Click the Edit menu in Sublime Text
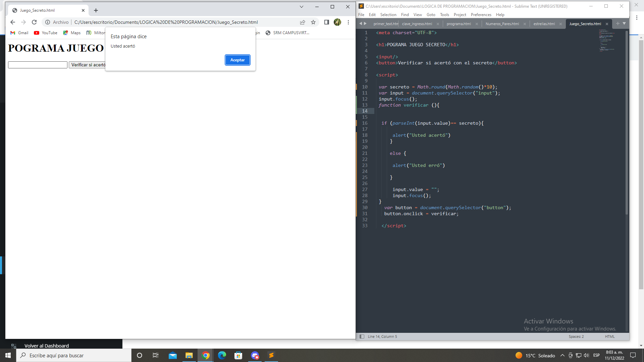 pyautogui.click(x=372, y=15)
